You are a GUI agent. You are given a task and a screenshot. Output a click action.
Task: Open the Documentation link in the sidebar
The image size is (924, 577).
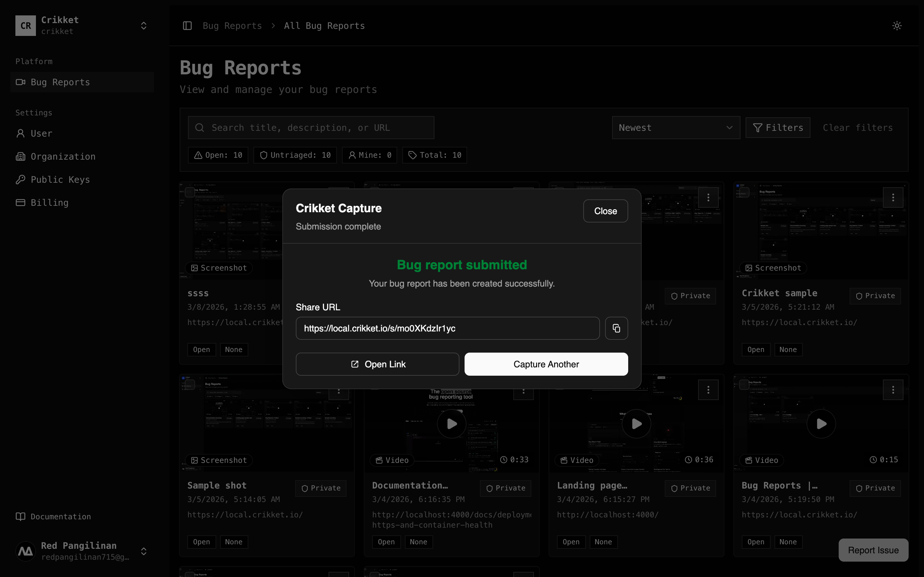coord(60,516)
